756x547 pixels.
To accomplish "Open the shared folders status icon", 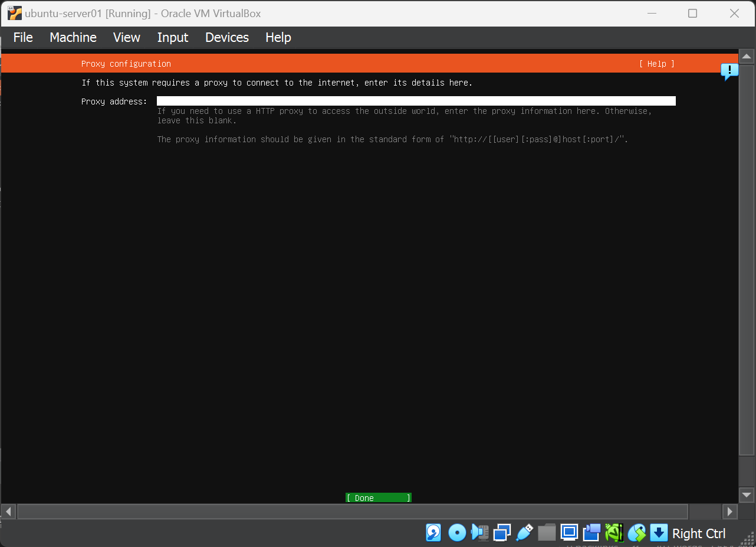I will pos(547,533).
